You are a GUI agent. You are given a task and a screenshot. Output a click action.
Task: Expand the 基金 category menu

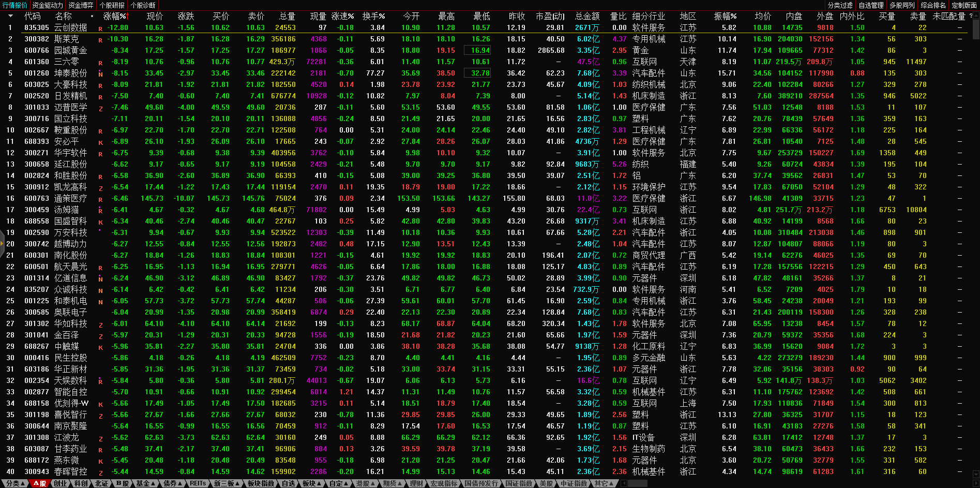[x=145, y=483]
